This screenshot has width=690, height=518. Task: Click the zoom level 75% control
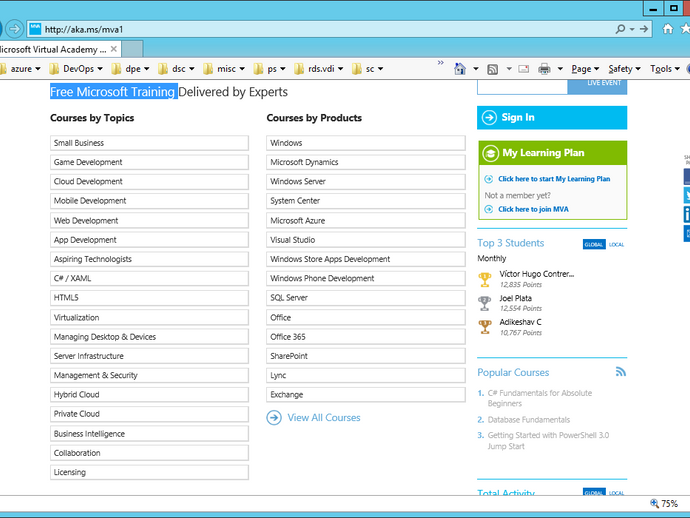664,503
